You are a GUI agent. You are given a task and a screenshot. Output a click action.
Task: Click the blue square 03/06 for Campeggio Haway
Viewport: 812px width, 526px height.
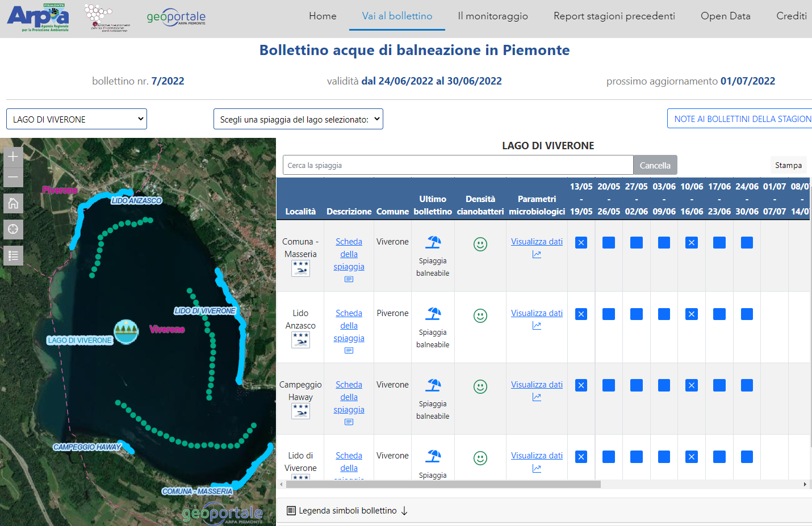click(664, 386)
